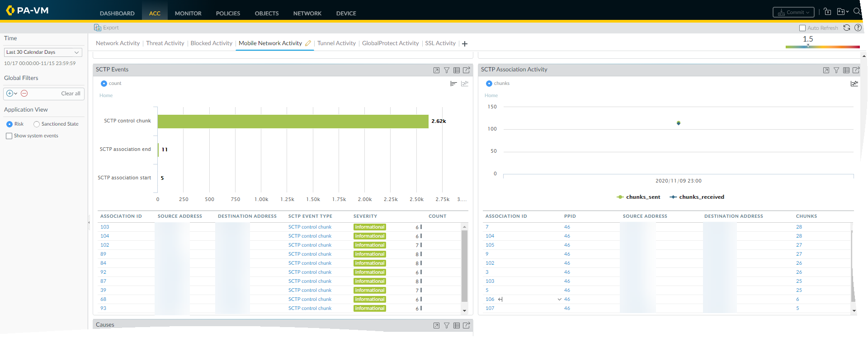This screenshot has width=868, height=342.
Task: Click the risk meter gradient bar
Action: tap(822, 47)
